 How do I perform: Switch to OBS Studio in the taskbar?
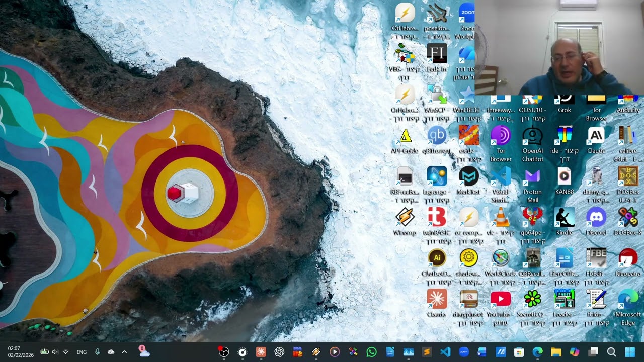[x=224, y=352]
